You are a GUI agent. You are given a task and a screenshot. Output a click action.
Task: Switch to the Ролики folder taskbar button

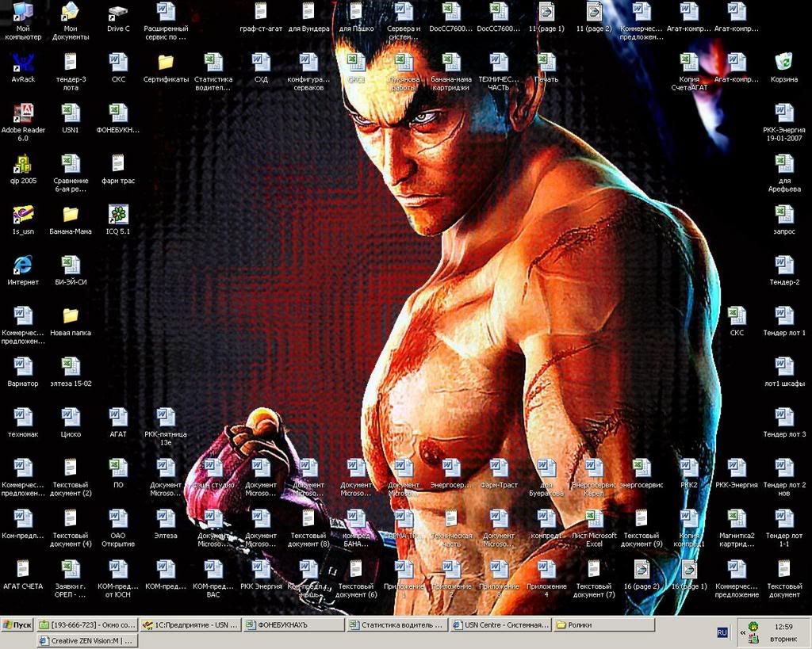coord(603,624)
